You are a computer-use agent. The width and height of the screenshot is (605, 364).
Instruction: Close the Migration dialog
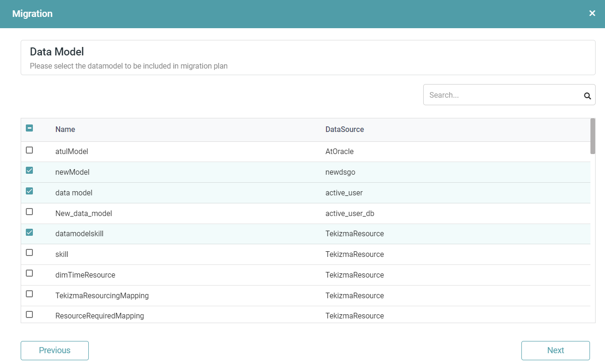tap(592, 13)
